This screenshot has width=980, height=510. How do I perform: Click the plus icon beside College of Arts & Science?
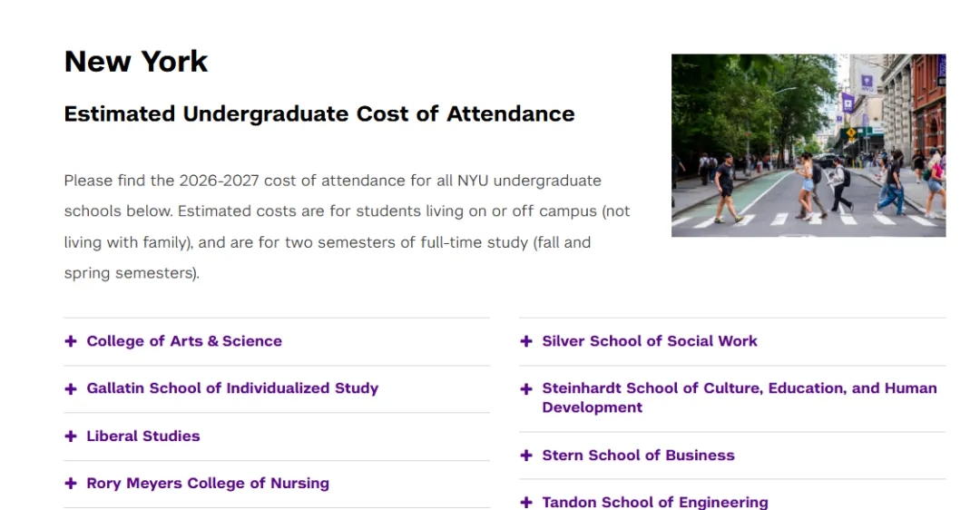coord(71,341)
